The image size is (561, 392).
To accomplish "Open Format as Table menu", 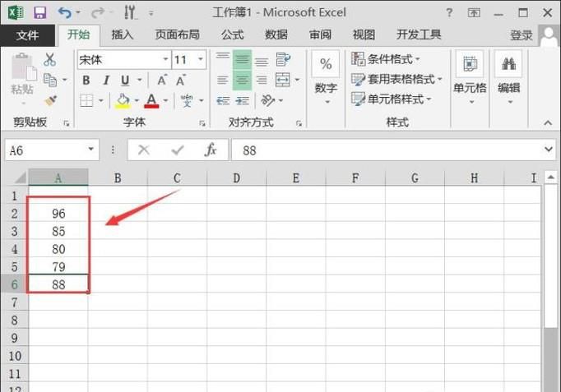I will (396, 79).
